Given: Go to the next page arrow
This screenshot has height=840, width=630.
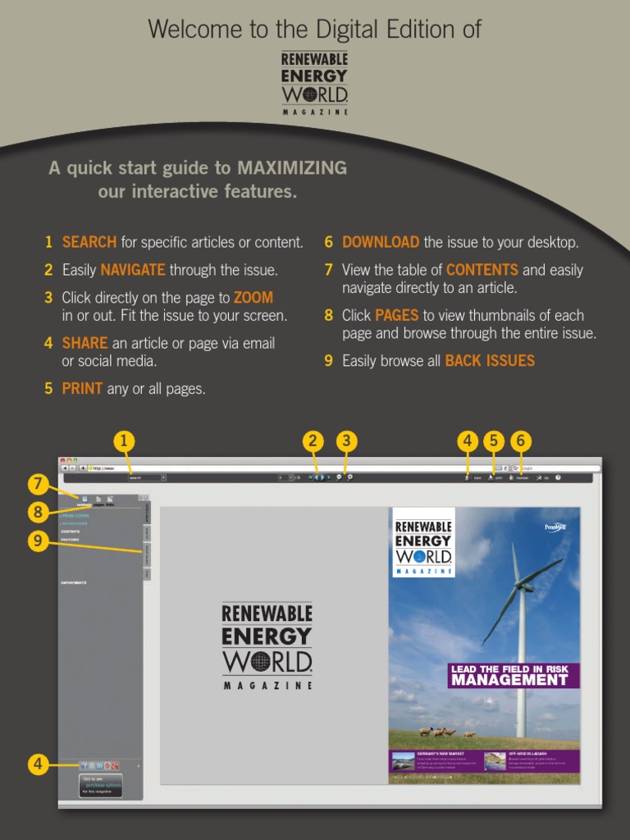Looking at the screenshot, I should tap(322, 477).
